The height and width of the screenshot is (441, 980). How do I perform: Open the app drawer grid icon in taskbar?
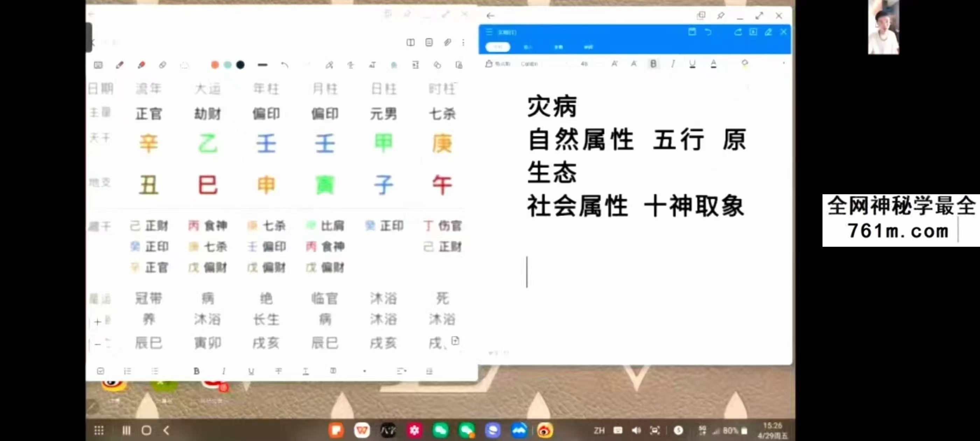pos(99,430)
